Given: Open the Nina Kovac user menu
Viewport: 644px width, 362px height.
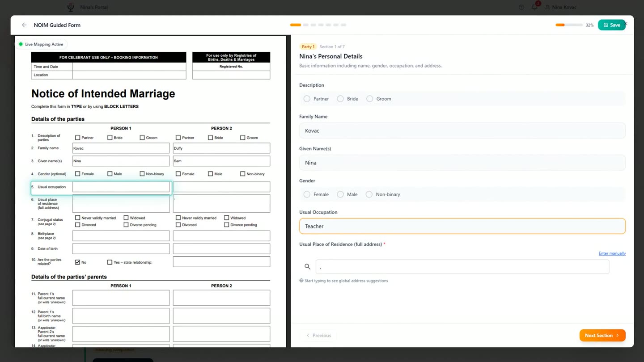Looking at the screenshot, I should click(561, 7).
